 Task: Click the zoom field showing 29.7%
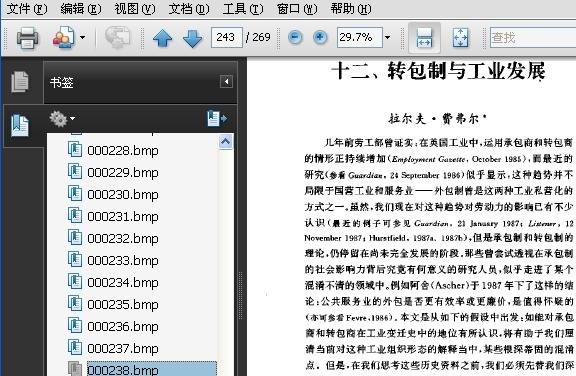coord(360,37)
